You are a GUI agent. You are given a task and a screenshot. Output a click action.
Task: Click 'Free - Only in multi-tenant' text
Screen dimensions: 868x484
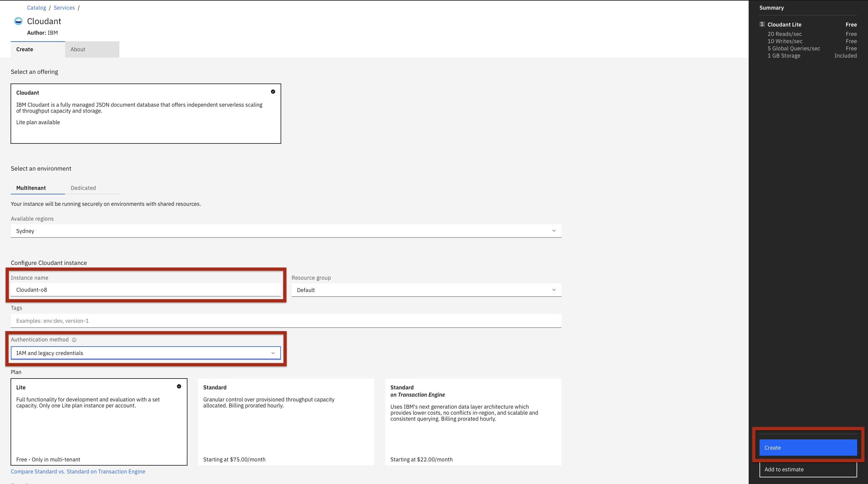[48, 459]
